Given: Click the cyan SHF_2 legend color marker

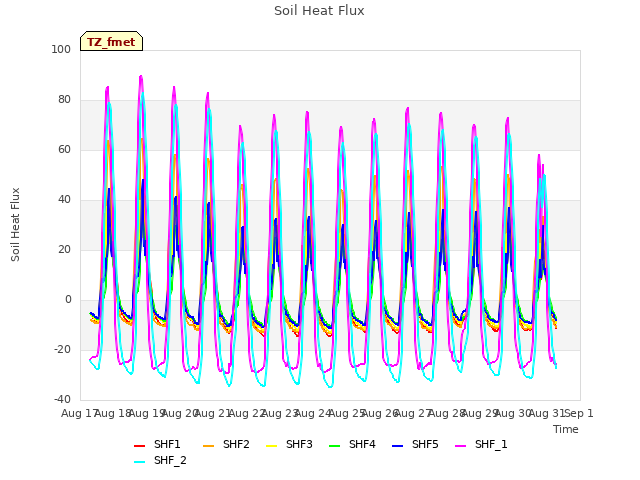Looking at the screenshot, I should pyautogui.click(x=140, y=462).
